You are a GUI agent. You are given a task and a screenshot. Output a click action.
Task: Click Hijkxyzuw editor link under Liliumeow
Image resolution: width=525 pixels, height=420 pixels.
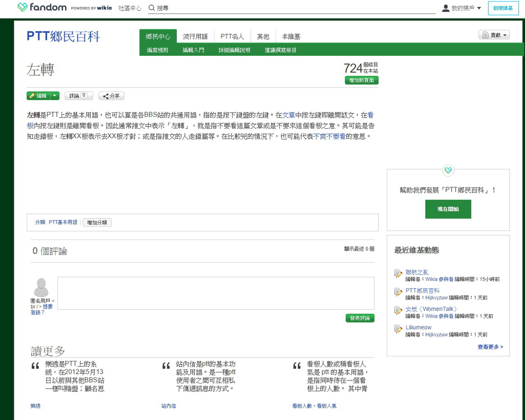pyautogui.click(x=436, y=334)
